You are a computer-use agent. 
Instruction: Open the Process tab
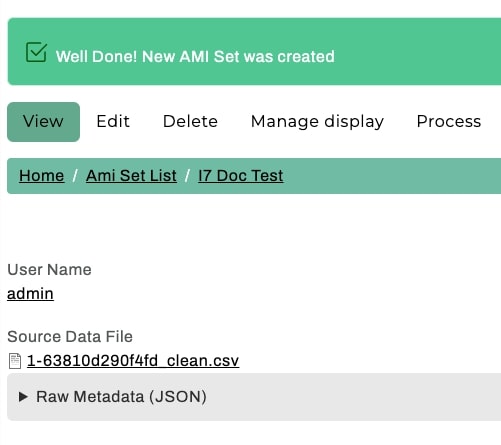pyautogui.click(x=449, y=121)
